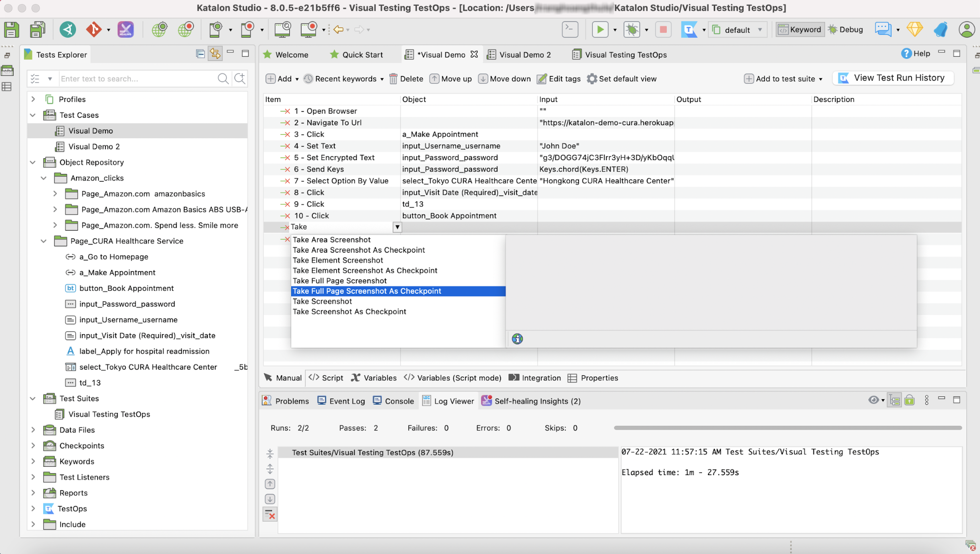The image size is (980, 554).
Task: Select the Visual Demo 2 test case
Action: (94, 146)
